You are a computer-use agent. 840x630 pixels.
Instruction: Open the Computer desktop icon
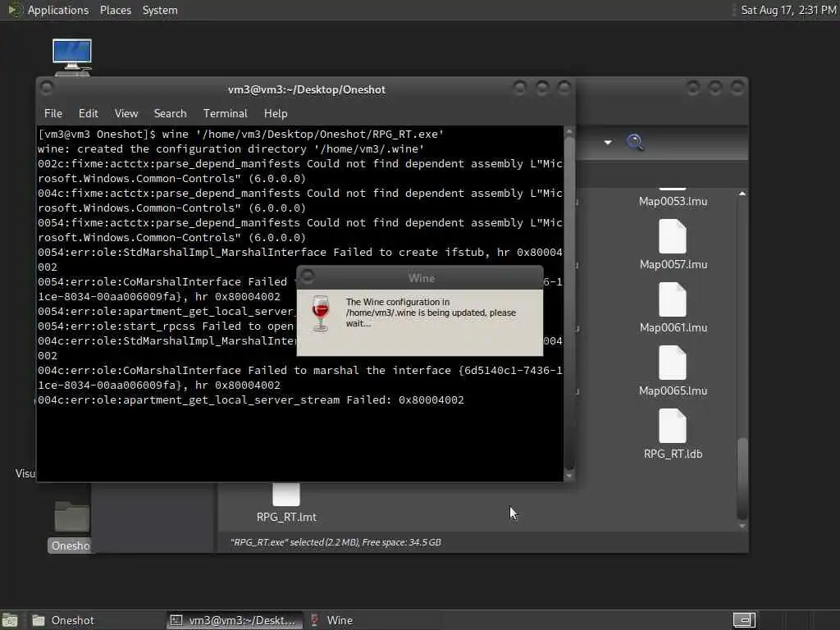pos(72,57)
